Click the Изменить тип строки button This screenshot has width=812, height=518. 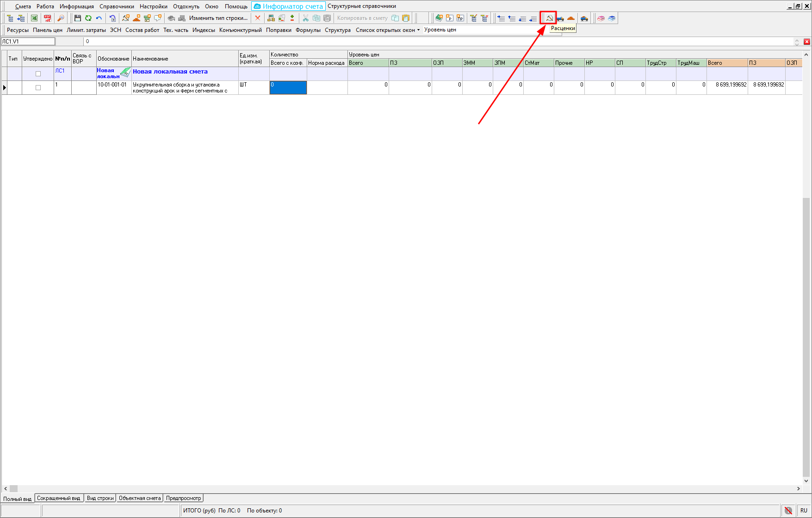[x=218, y=18]
